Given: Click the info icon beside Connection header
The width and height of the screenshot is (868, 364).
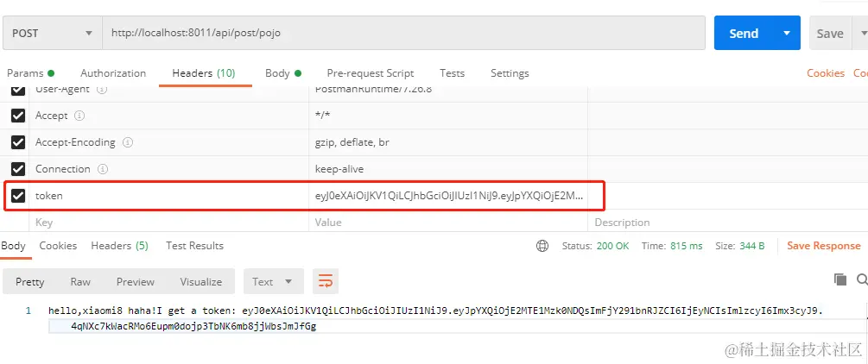Looking at the screenshot, I should coord(103,169).
